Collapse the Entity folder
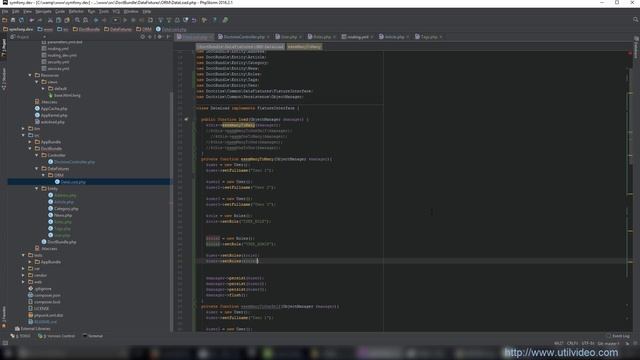Image resolution: width=640 pixels, height=360 pixels. click(x=36, y=189)
